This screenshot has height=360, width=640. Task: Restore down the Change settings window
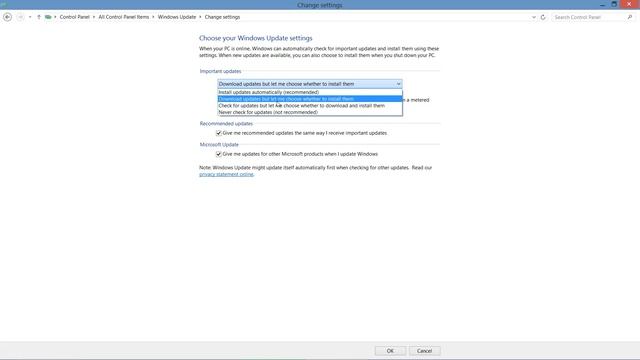(x=614, y=4)
